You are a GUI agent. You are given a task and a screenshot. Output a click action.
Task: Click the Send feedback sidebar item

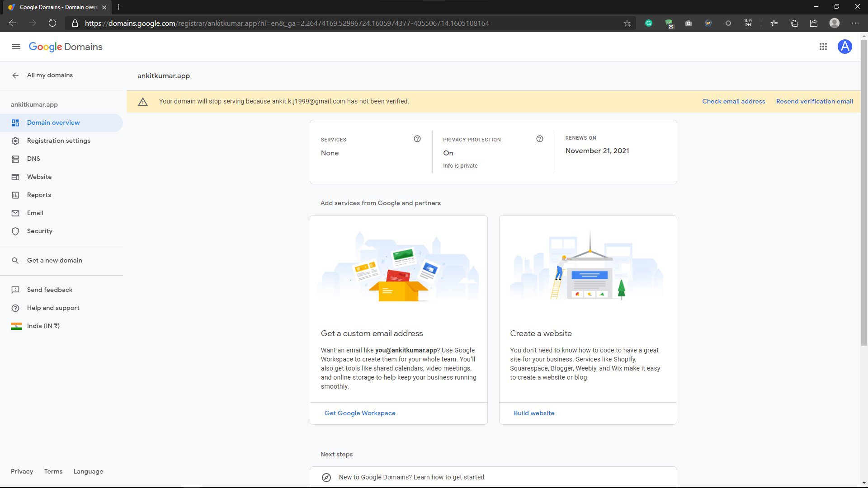[50, 290]
